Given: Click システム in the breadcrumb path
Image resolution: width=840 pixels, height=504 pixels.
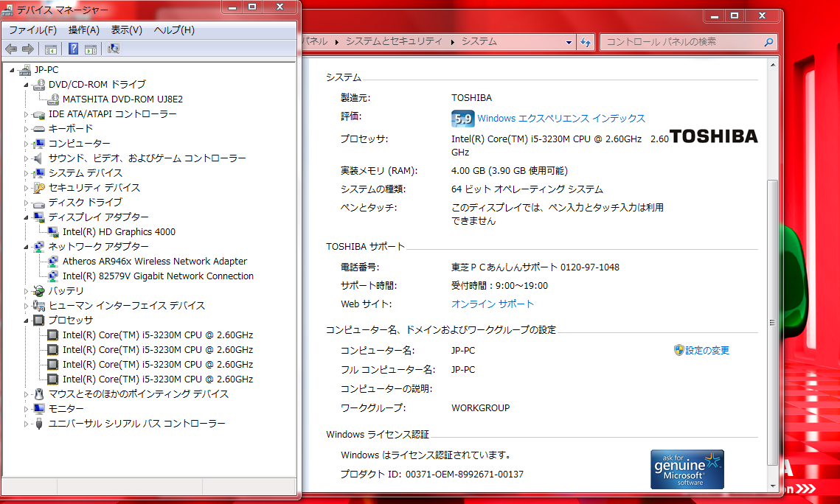Looking at the screenshot, I should point(479,41).
